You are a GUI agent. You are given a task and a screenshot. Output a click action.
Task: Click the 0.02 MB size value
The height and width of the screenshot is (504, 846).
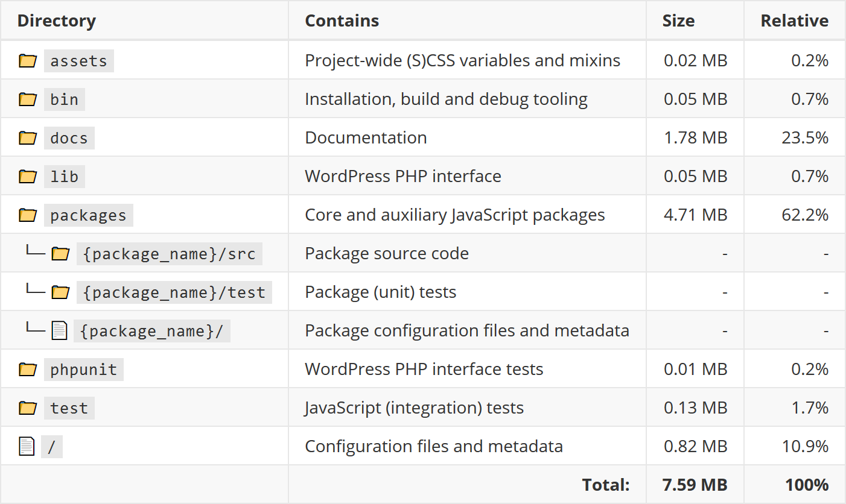point(695,60)
